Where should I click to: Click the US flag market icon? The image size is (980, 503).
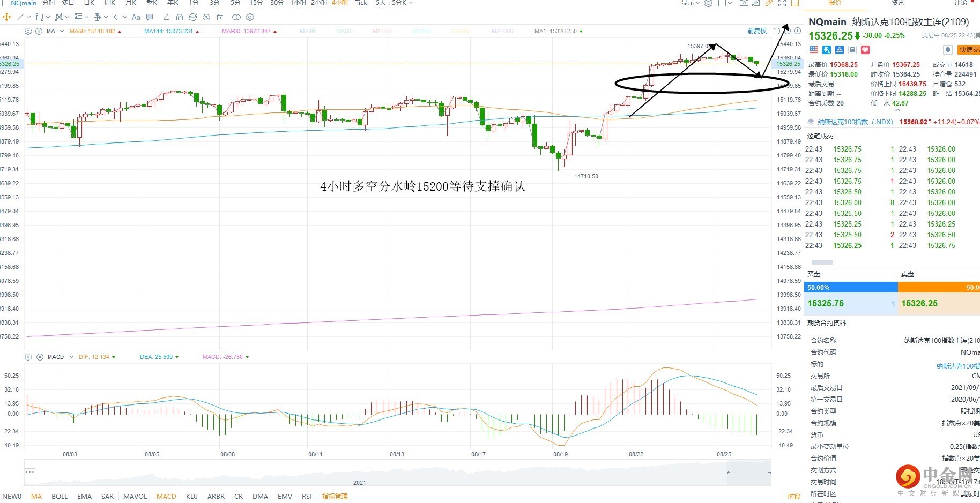[x=814, y=50]
